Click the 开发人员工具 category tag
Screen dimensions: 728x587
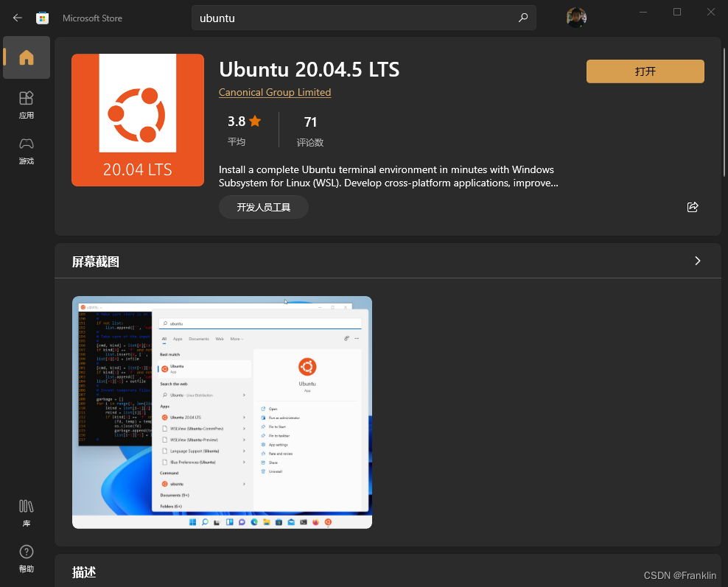click(x=263, y=207)
